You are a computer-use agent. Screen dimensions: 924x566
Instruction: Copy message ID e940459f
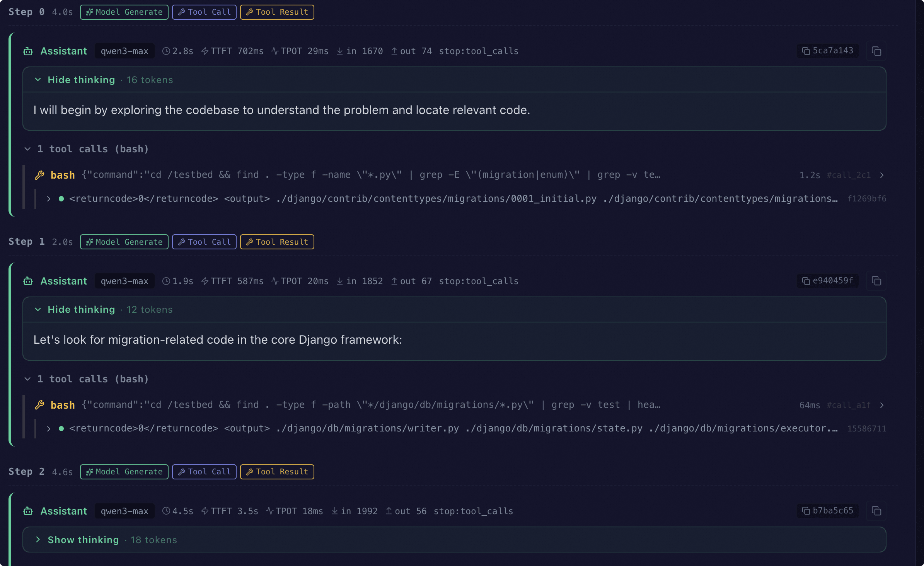pos(827,281)
